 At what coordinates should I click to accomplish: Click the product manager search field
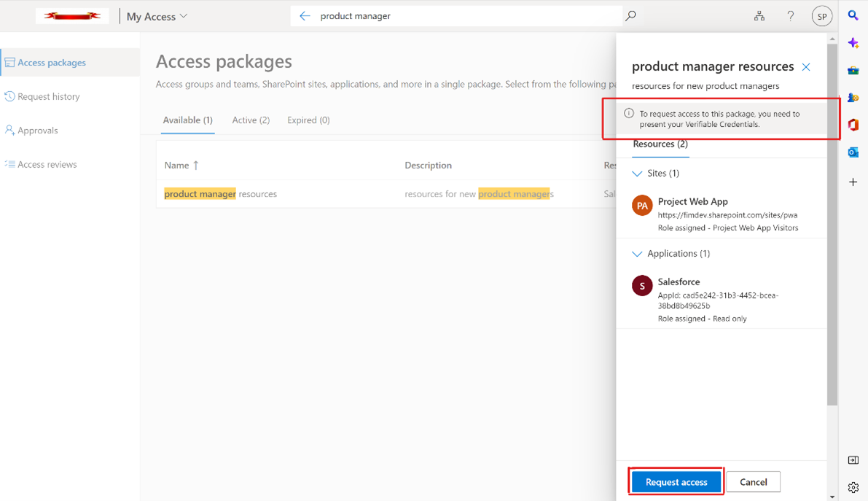466,16
